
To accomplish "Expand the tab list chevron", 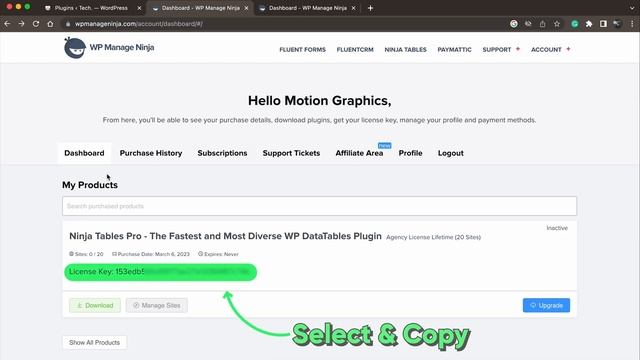I will tap(631, 8).
